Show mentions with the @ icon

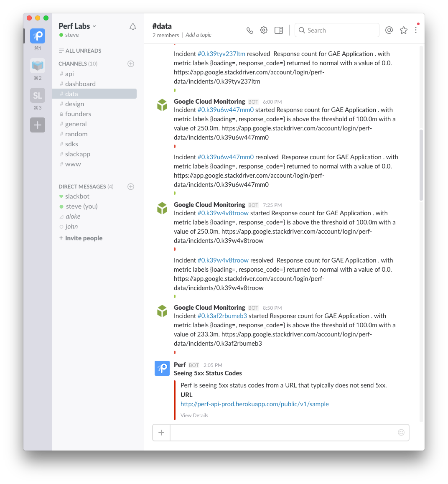389,30
